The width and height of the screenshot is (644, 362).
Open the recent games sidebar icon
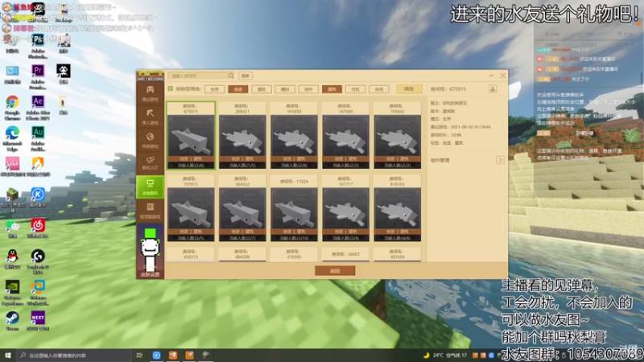pyautogui.click(x=150, y=93)
